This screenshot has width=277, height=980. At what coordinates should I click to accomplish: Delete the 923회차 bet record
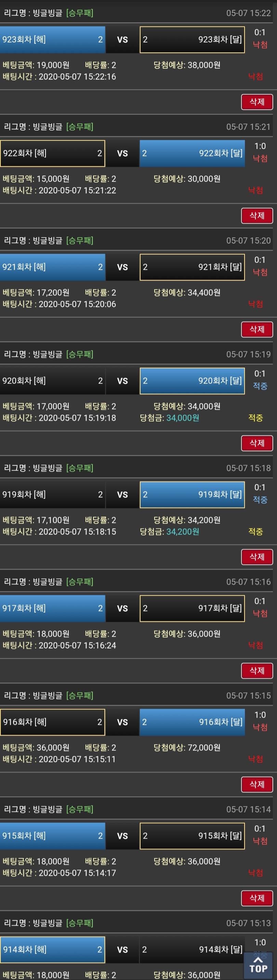click(257, 102)
